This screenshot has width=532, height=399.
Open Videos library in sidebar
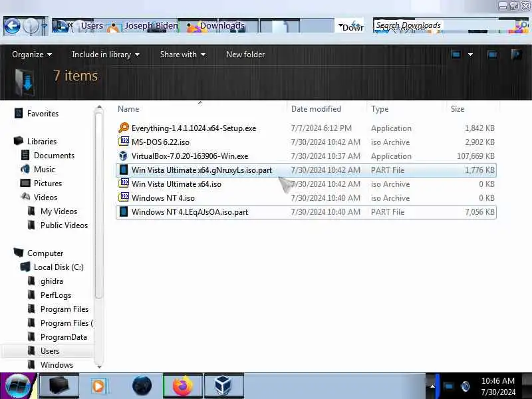click(45, 197)
